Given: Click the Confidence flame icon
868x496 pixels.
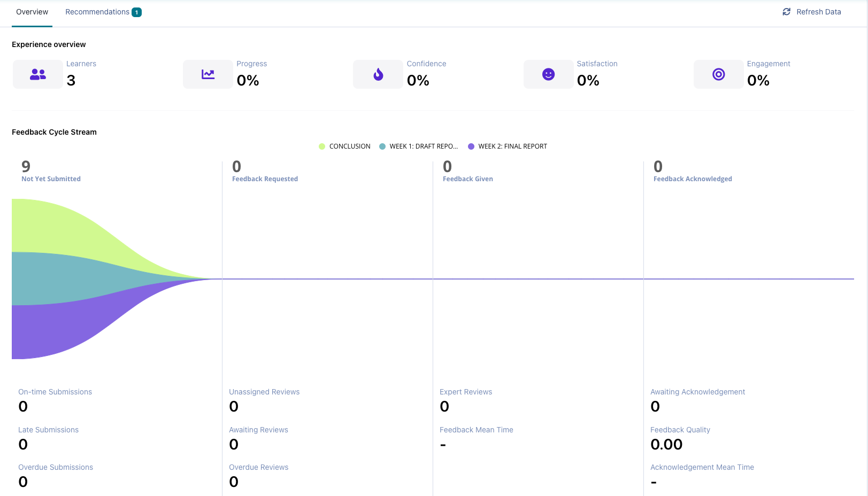Looking at the screenshot, I should [x=378, y=74].
